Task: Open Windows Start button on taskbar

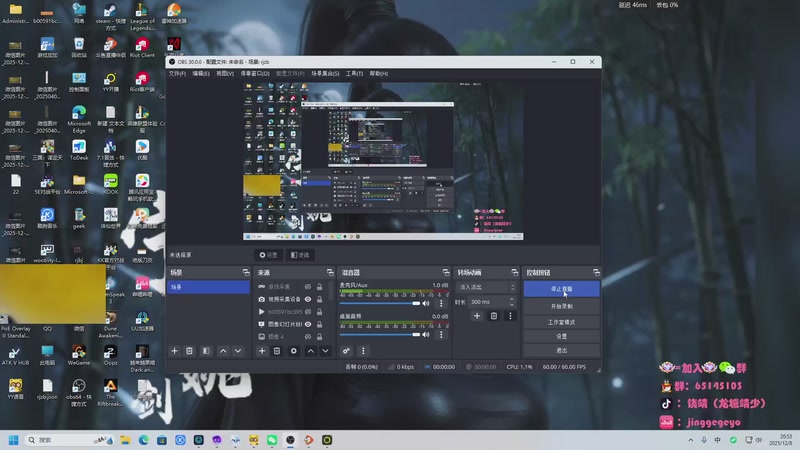Action: click(14, 440)
